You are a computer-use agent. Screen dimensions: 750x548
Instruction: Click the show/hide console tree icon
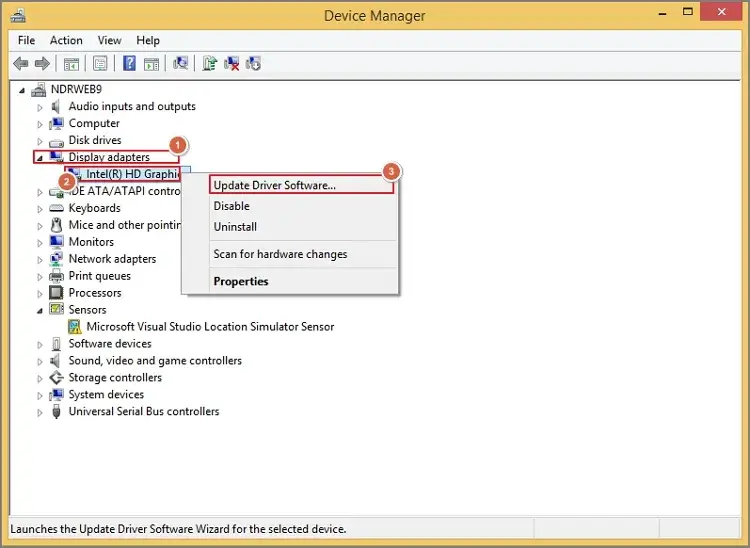[71, 63]
